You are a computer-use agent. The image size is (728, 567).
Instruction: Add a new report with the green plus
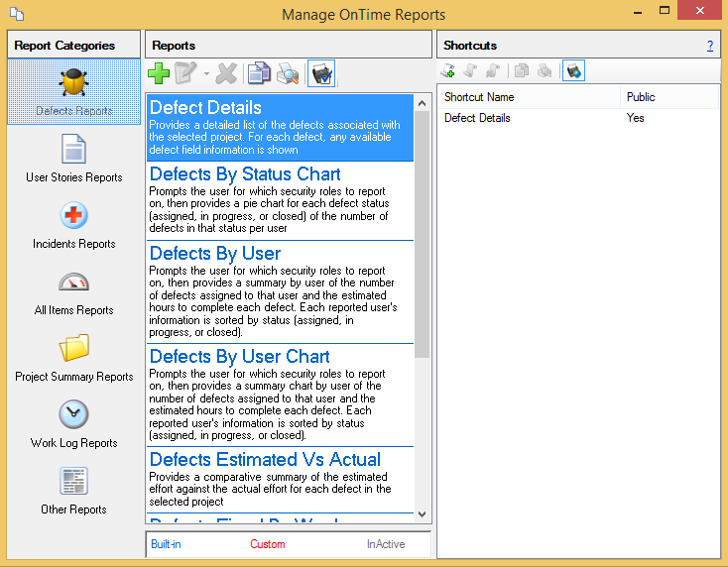(x=159, y=73)
